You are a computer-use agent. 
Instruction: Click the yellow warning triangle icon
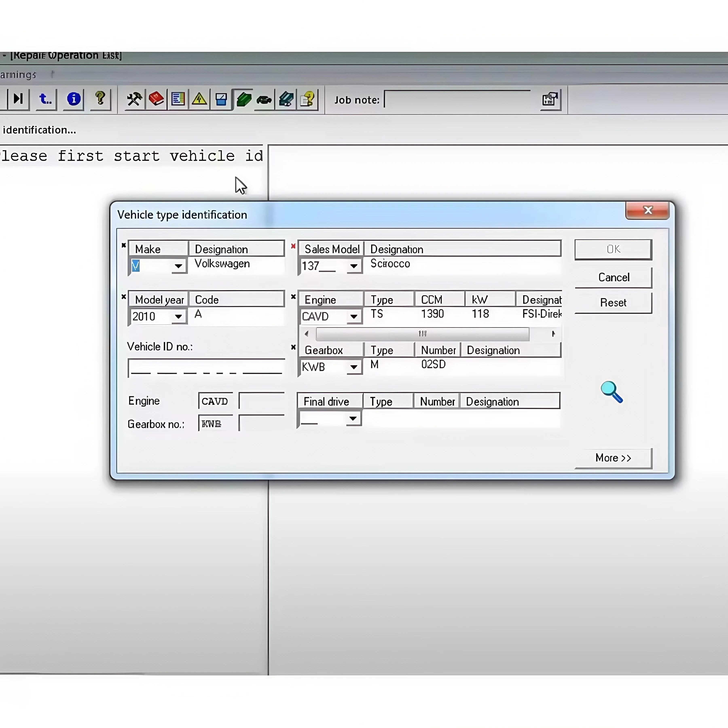pyautogui.click(x=199, y=99)
